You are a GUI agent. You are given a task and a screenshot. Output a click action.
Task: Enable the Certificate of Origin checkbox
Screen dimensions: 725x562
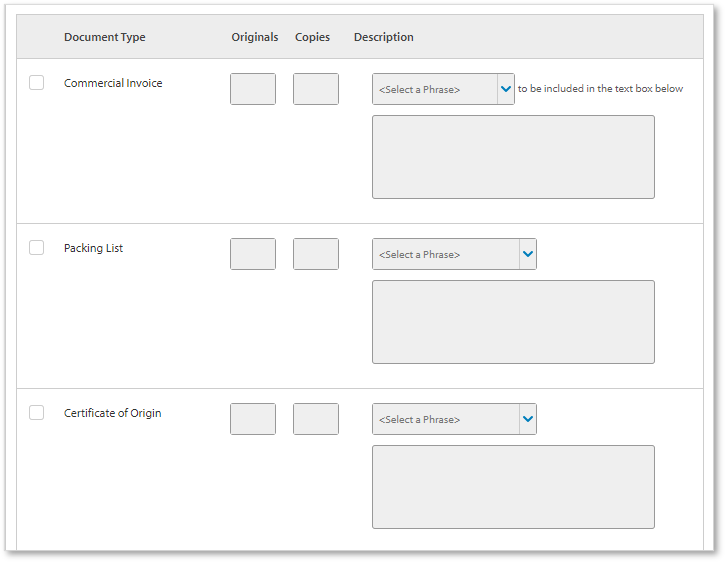click(x=37, y=413)
